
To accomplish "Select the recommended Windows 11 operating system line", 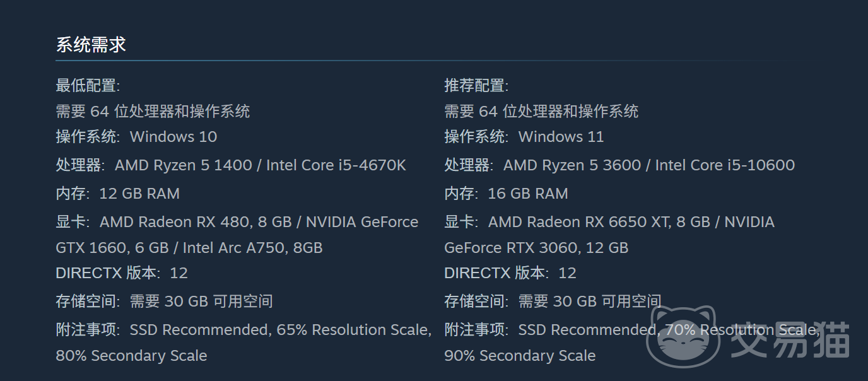I will click(561, 137).
